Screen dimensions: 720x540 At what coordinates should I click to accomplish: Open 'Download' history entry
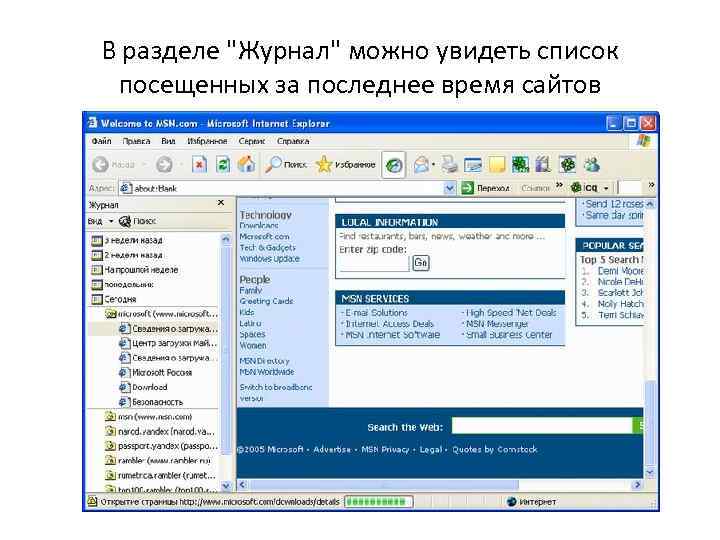(x=143, y=387)
